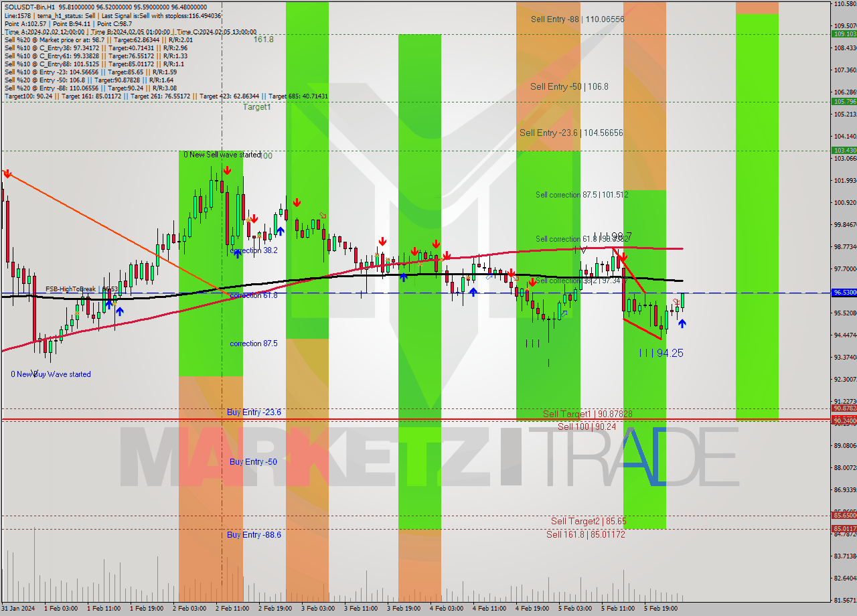Select the blue 'I I I 94.25' label
The width and height of the screenshot is (857, 616).
[661, 353]
